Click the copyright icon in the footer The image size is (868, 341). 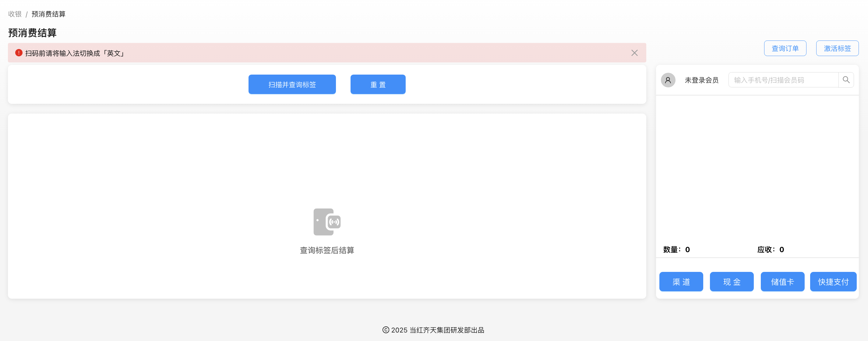385,330
